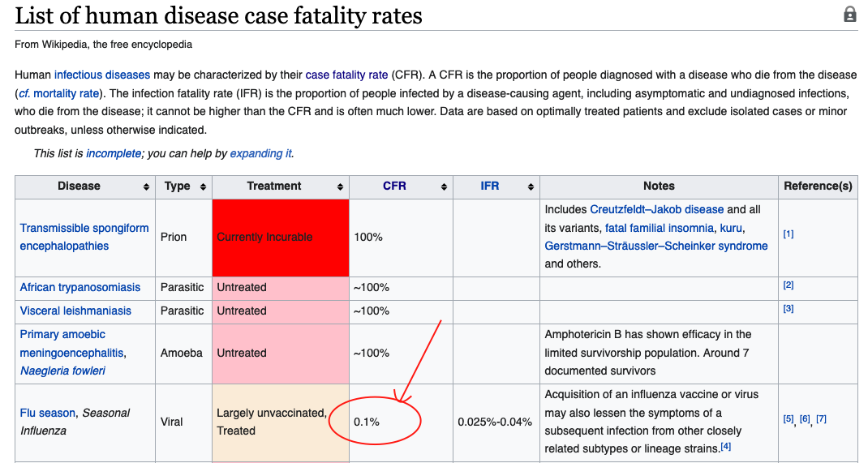This screenshot has height=463, width=868.
Task: Open African trypanosomiasis article
Action: pyautogui.click(x=80, y=287)
